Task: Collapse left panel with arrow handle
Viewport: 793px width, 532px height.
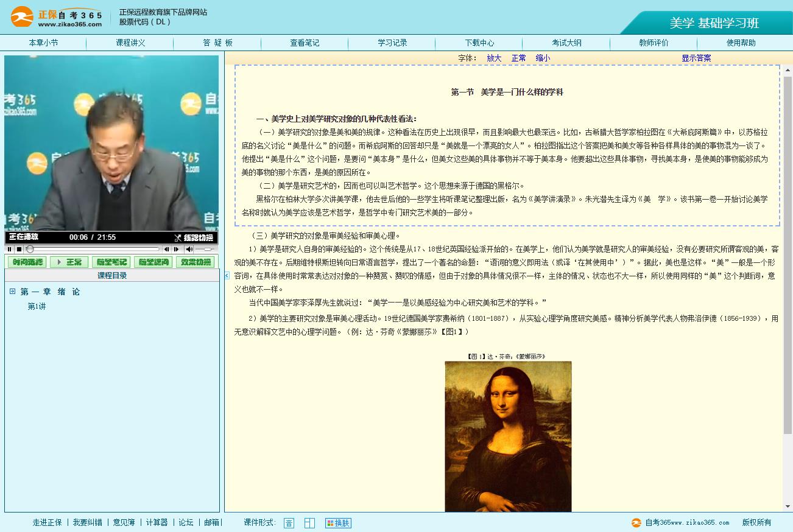Action: (227, 276)
